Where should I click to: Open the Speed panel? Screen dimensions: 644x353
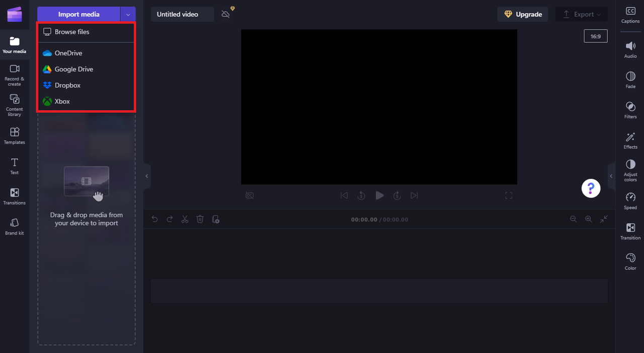coord(630,201)
